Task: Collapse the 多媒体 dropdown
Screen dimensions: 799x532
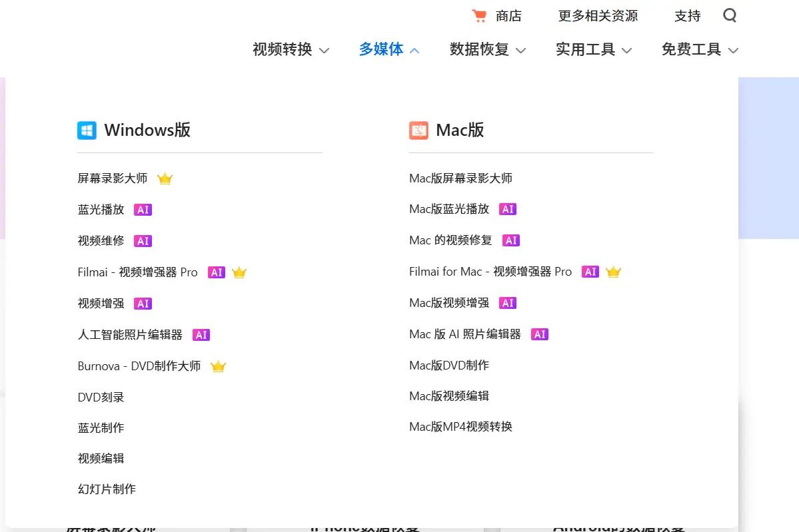Action: [389, 49]
